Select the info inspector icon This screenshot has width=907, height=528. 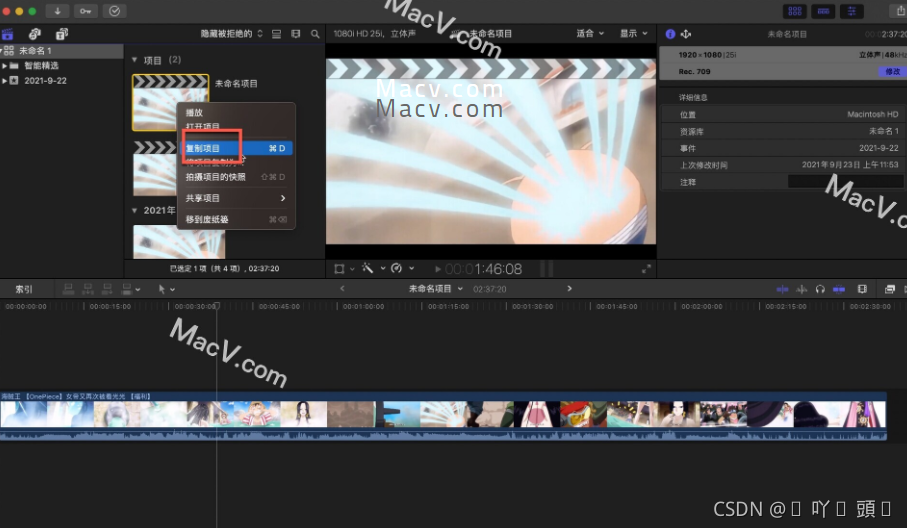(670, 34)
